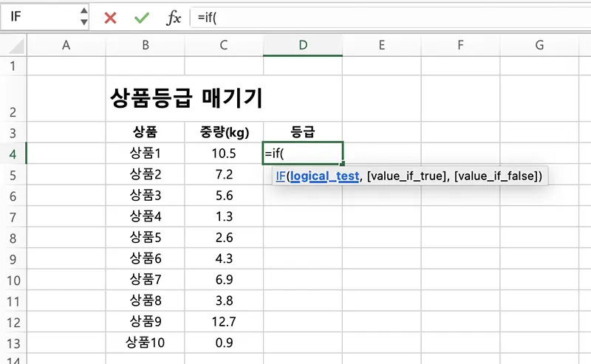This screenshot has width=591, height=364.
Task: Click the 등급 header cell
Action: (x=303, y=133)
